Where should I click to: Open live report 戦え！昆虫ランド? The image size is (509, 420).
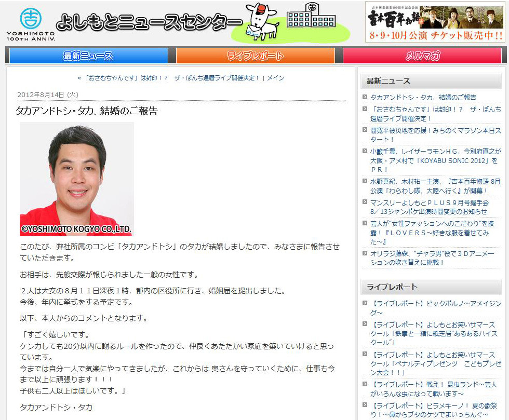[433, 389]
